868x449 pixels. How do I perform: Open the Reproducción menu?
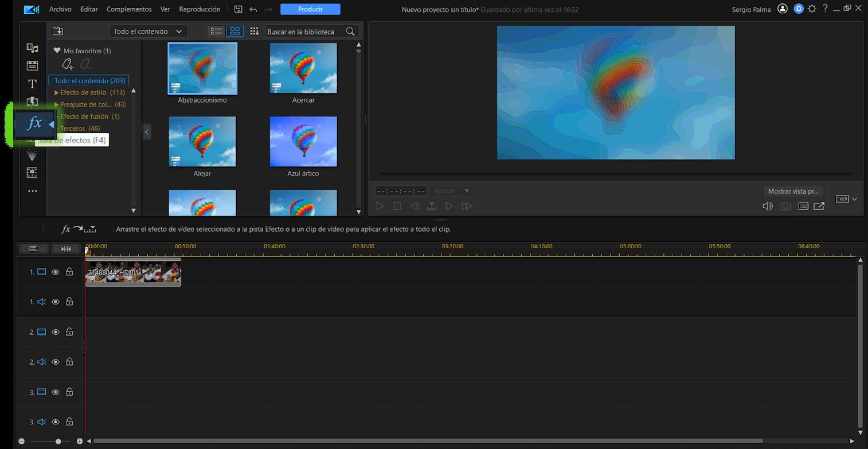[200, 9]
